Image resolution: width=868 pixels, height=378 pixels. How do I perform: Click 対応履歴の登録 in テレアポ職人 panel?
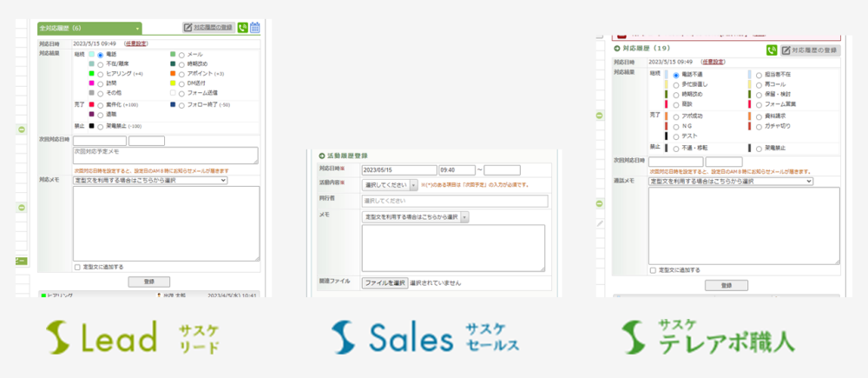click(x=810, y=50)
